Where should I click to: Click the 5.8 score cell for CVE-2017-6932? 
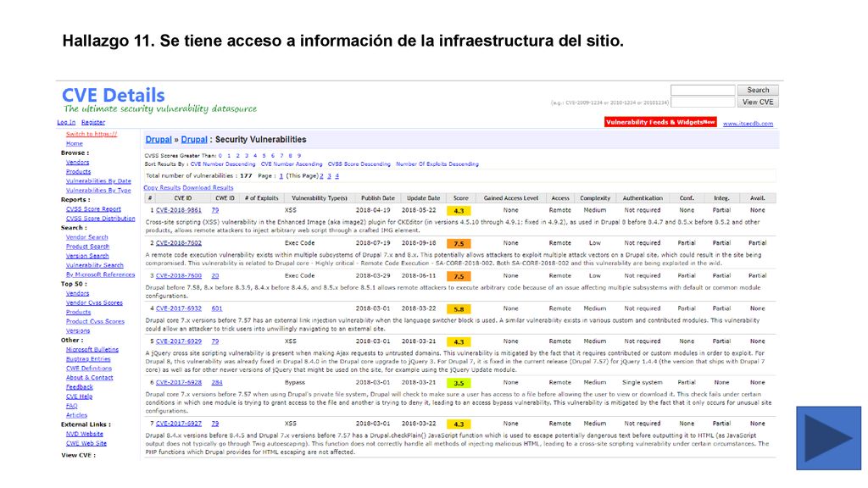point(459,309)
